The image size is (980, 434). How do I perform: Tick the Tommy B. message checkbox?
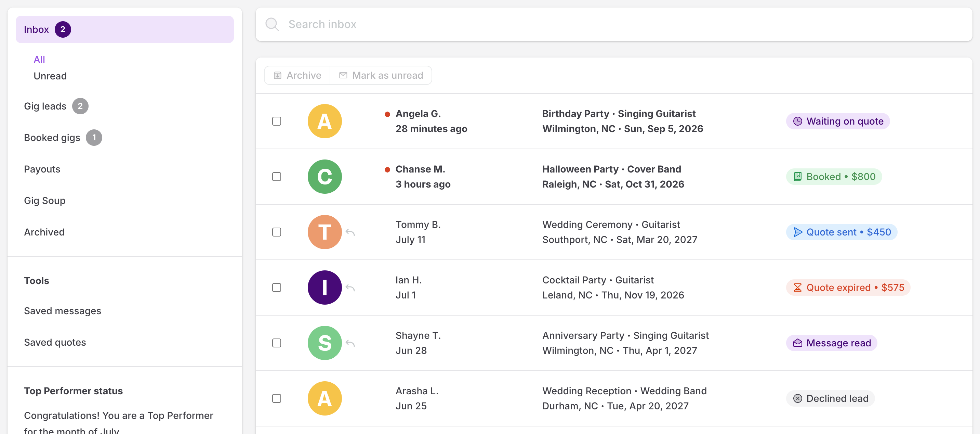[x=277, y=232]
